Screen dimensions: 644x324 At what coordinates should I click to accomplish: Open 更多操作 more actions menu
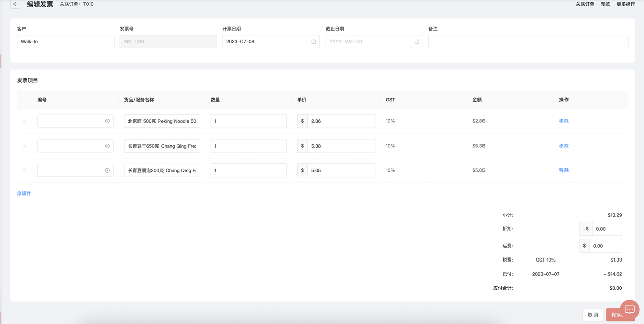point(626,4)
